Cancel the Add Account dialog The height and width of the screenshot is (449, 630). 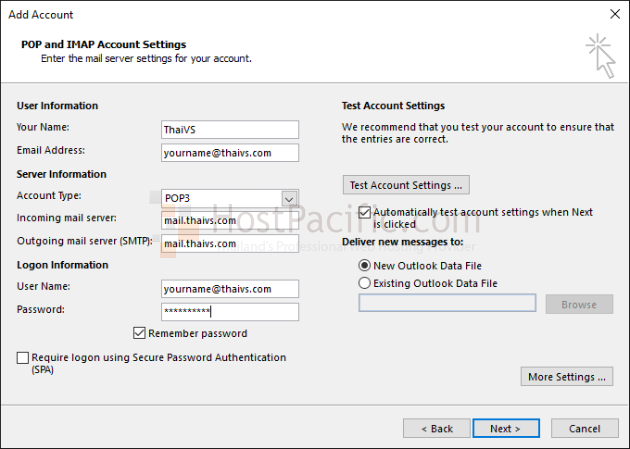585,429
